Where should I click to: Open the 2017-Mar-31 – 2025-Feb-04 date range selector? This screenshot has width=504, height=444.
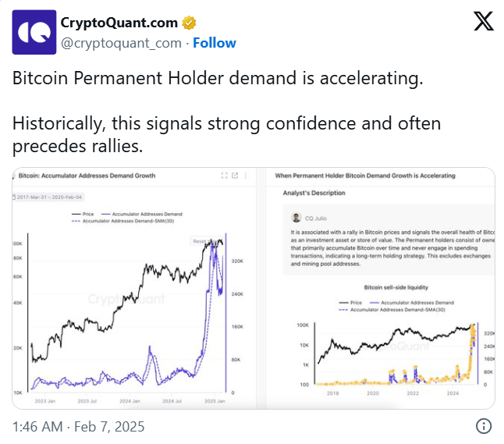pos(48,197)
